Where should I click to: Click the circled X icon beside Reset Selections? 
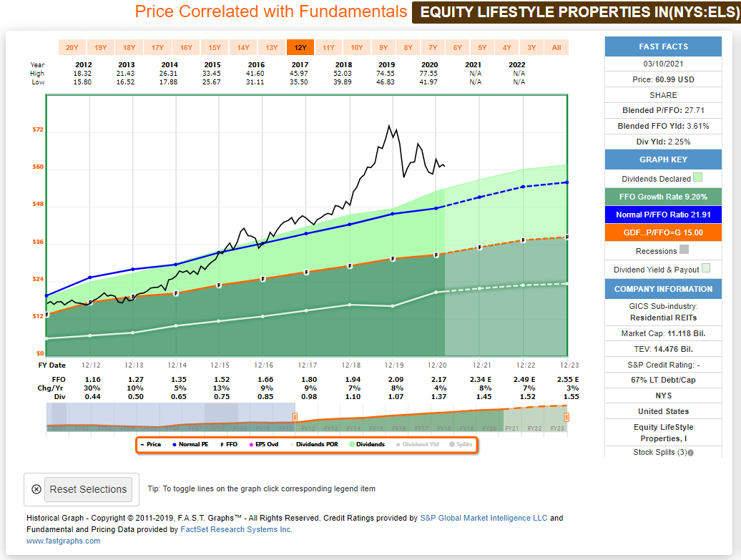pyautogui.click(x=36, y=489)
